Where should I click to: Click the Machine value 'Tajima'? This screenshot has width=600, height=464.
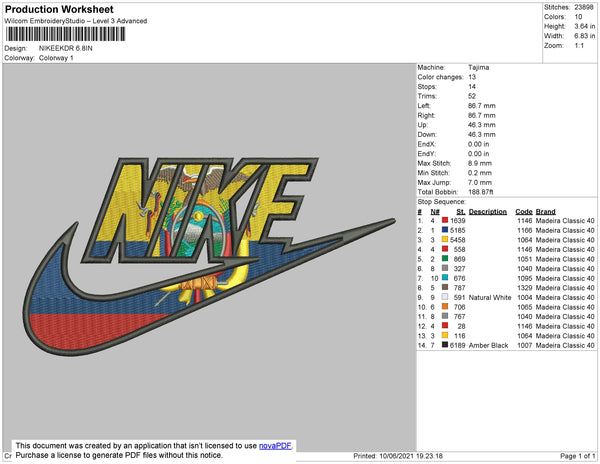pyautogui.click(x=478, y=67)
